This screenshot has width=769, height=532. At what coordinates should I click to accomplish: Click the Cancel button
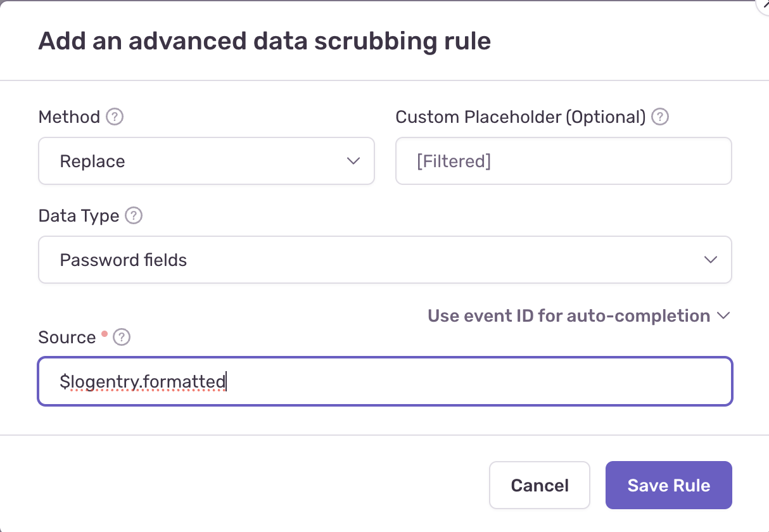pos(540,485)
